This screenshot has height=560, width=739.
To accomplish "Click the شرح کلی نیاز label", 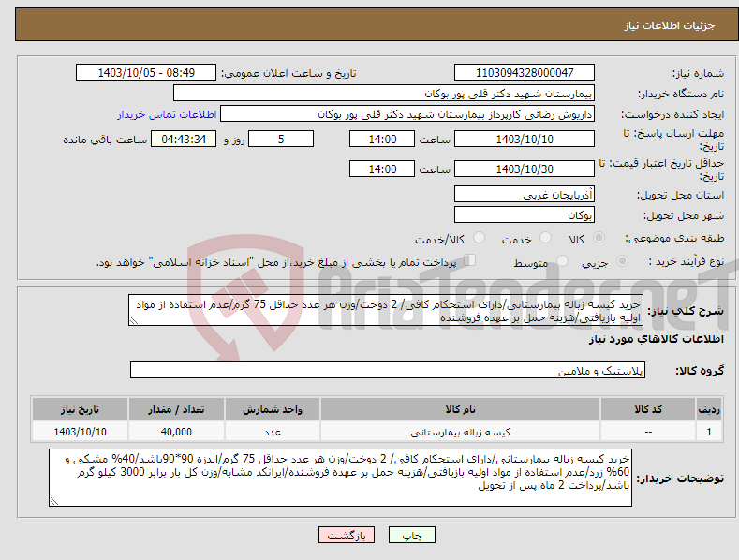I will pyautogui.click(x=686, y=311).
